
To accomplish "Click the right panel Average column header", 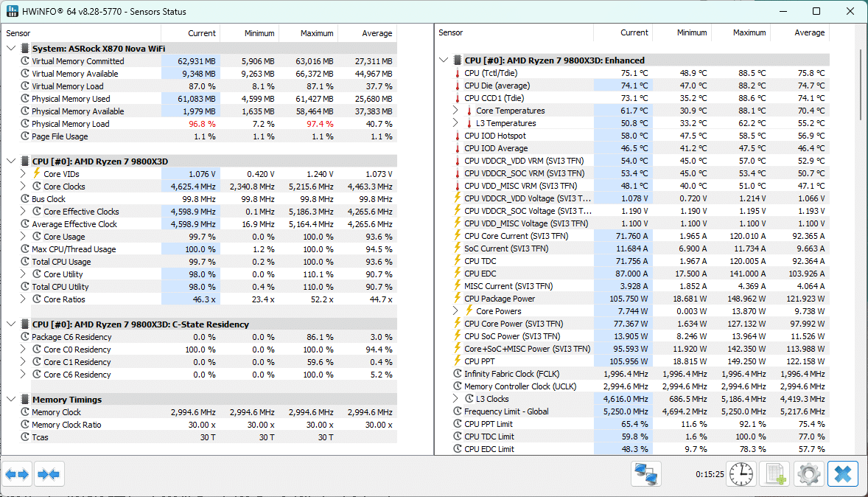I will pyautogui.click(x=800, y=32).
